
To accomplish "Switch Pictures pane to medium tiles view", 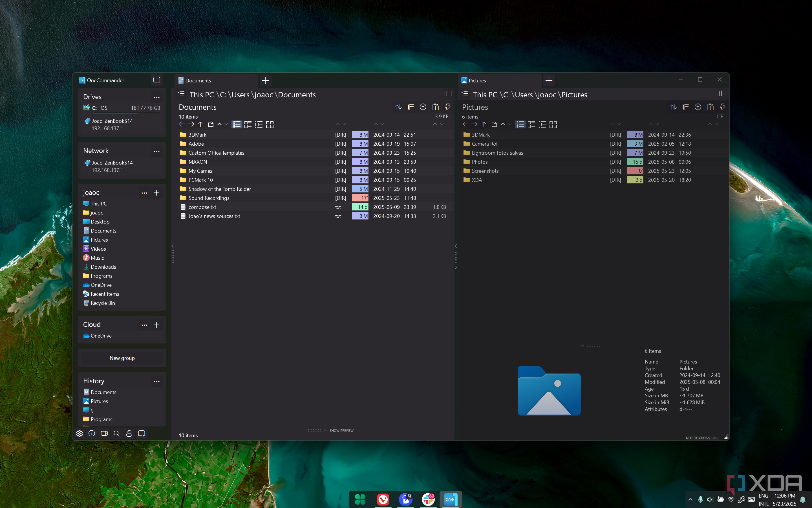I will pyautogui.click(x=531, y=124).
